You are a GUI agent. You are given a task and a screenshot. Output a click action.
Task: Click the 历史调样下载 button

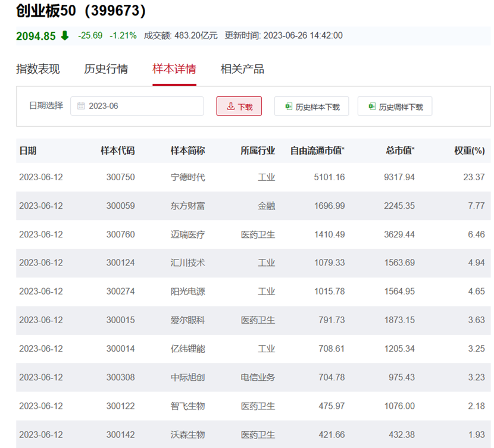[395, 106]
